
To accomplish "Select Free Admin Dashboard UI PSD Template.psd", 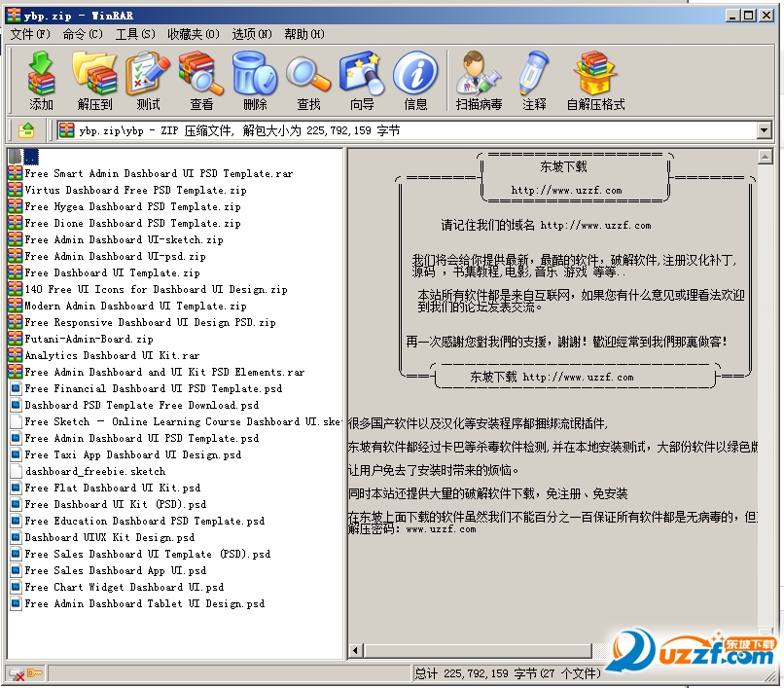I will [x=141, y=438].
